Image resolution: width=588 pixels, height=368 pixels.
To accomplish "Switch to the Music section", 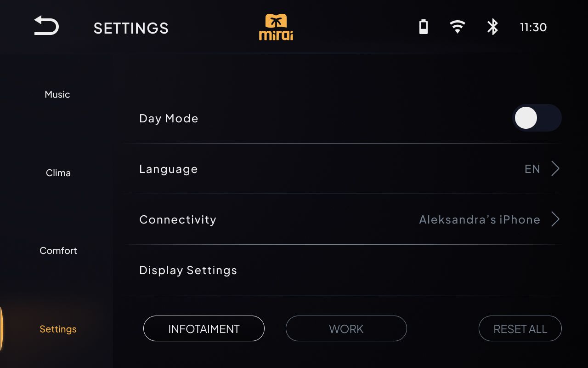I will click(57, 94).
